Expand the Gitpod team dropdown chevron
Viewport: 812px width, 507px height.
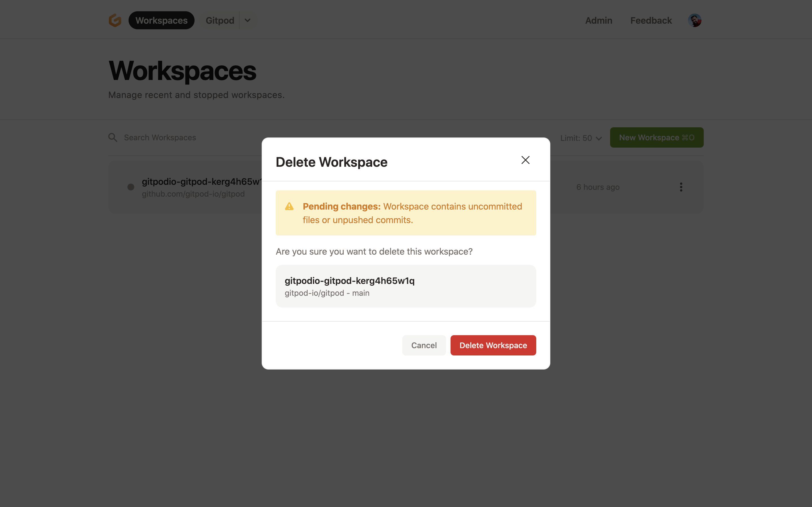(x=248, y=21)
